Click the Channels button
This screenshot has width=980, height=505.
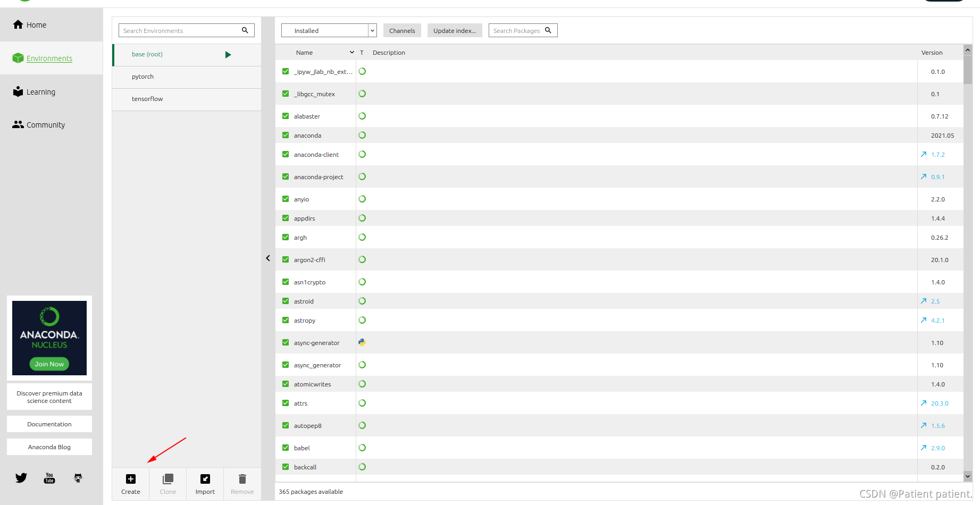click(x=402, y=30)
